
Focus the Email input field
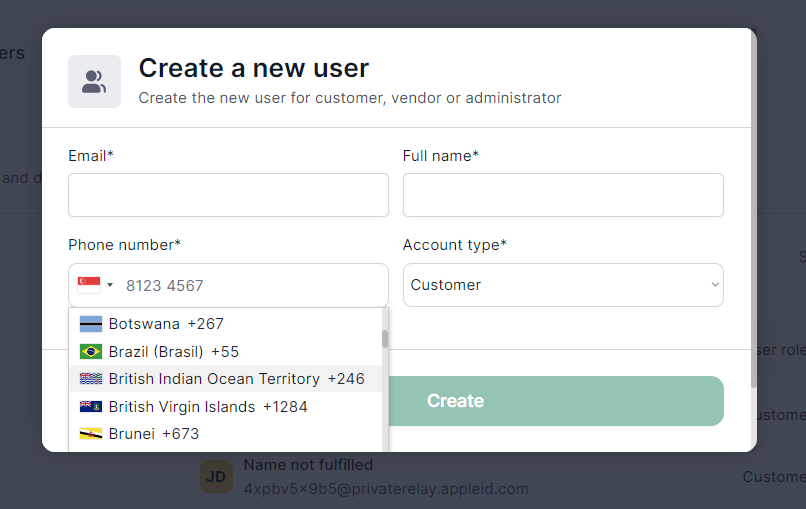coord(228,195)
